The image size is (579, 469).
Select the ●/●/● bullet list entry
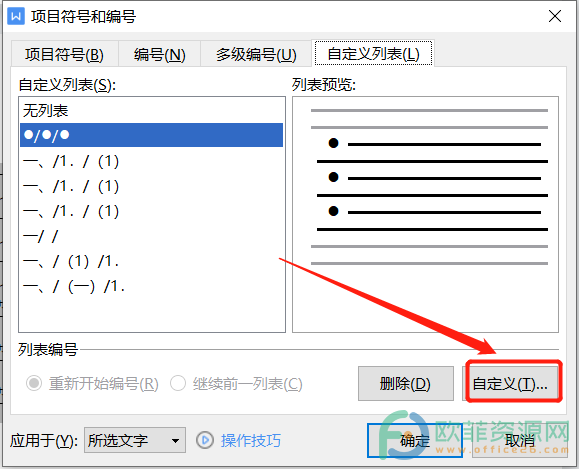click(151, 135)
